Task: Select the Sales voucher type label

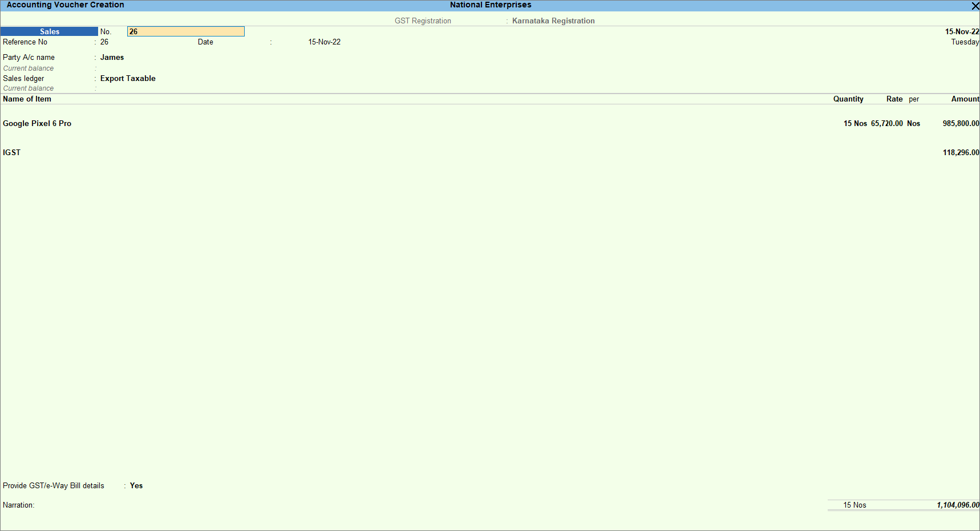Action: pos(50,32)
